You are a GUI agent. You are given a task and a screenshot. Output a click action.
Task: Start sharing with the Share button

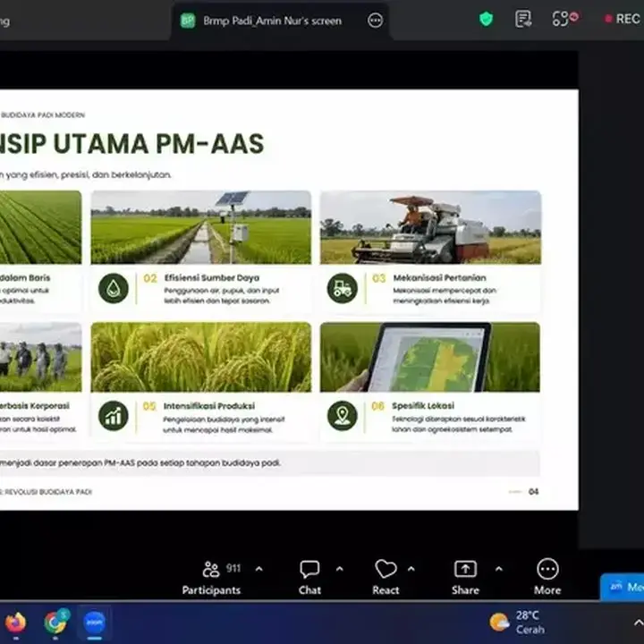(x=465, y=578)
